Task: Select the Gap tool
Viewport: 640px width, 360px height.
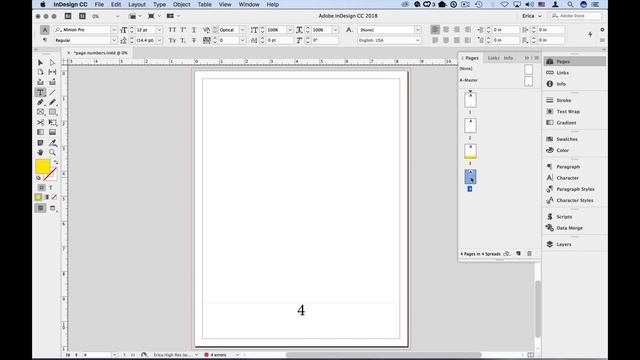Action: click(x=52, y=72)
